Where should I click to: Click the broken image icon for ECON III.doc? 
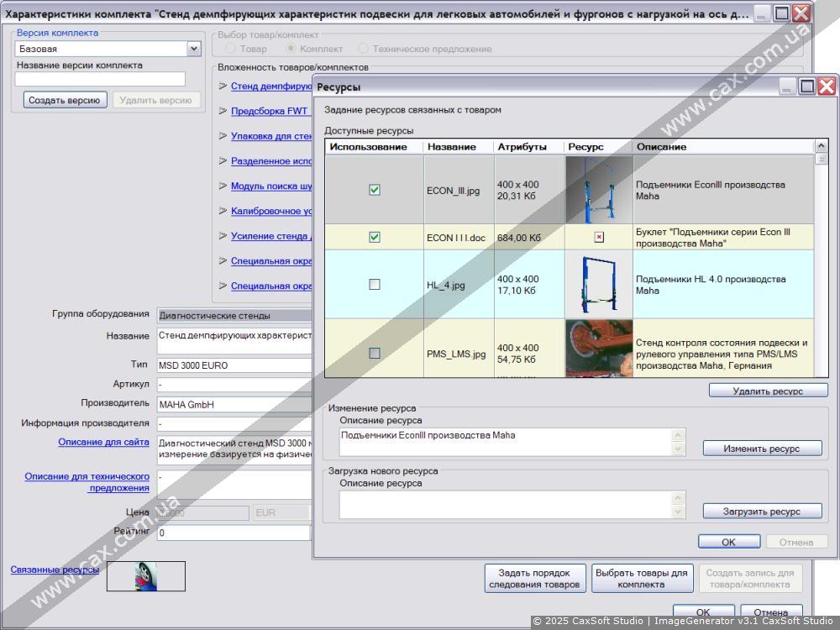(x=599, y=237)
